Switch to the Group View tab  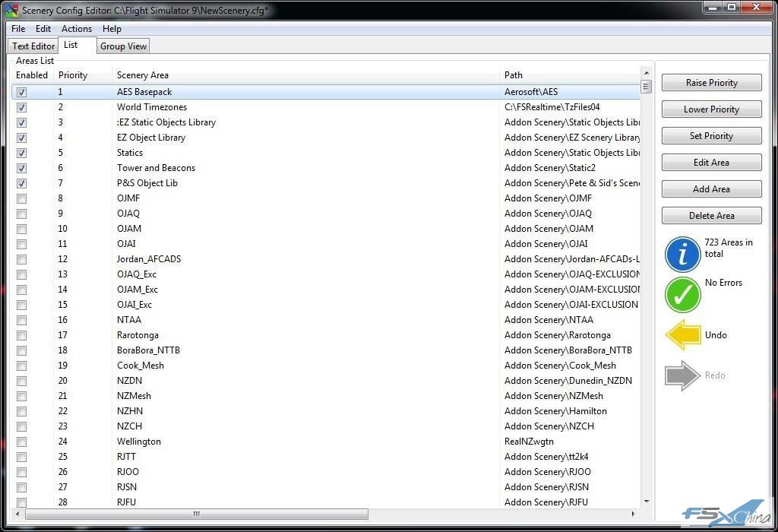[x=123, y=46]
